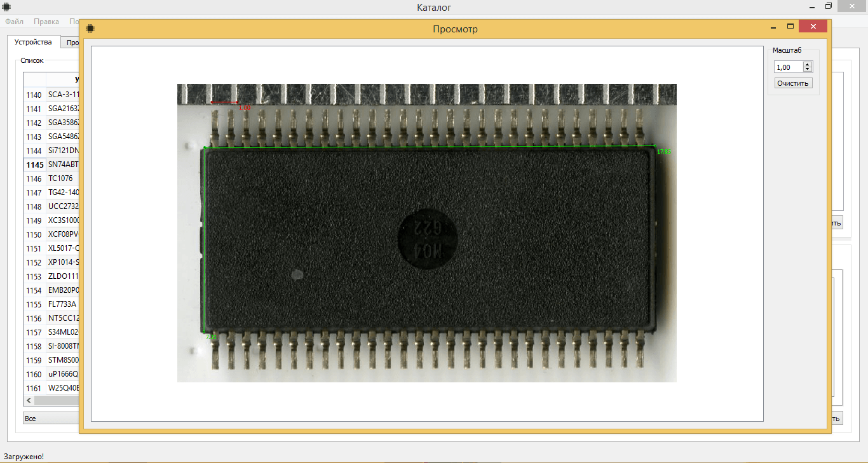Select row number 1154
This screenshot has width=868, height=463.
tap(34, 290)
